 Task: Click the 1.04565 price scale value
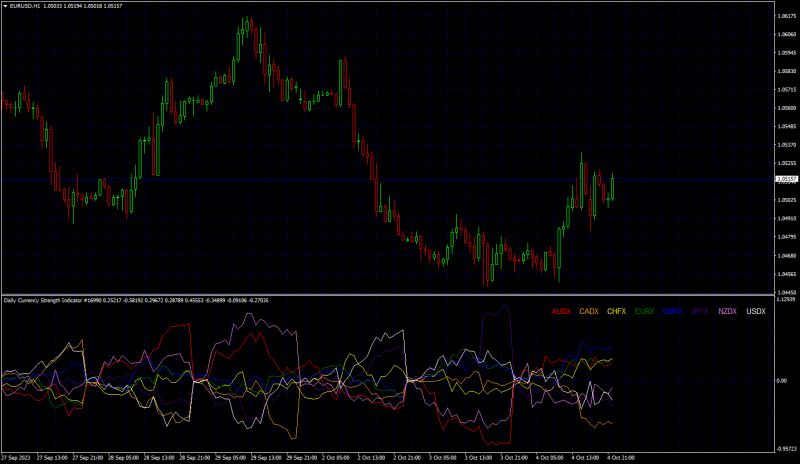tap(787, 274)
